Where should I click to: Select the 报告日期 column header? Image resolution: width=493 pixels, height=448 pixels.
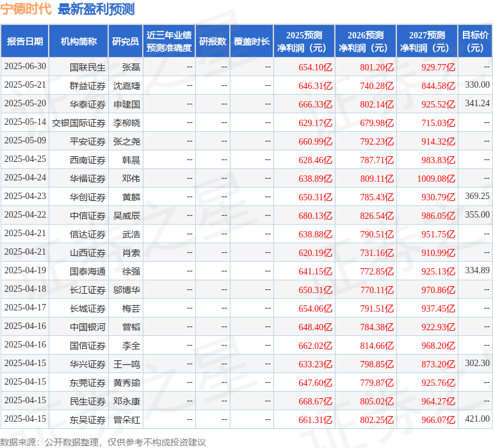25,41
